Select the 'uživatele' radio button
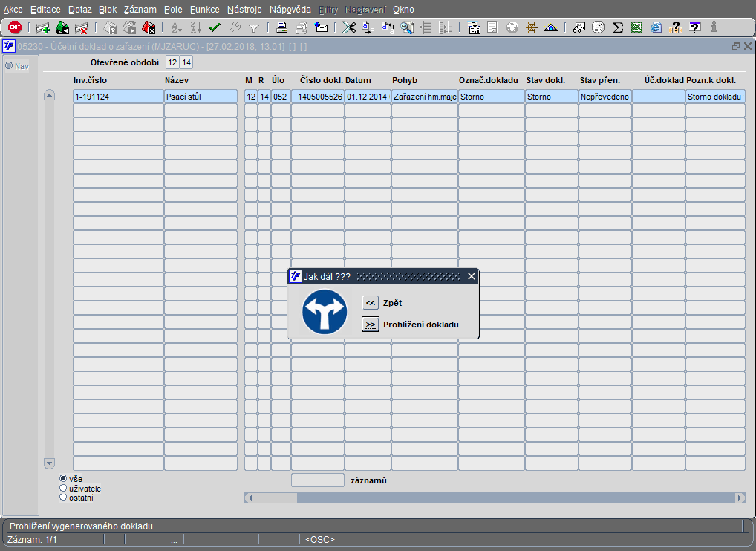The width and height of the screenshot is (756, 551). [x=63, y=488]
